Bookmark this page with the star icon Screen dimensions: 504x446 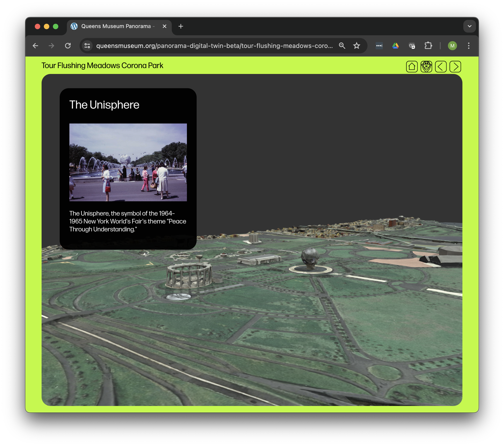357,46
